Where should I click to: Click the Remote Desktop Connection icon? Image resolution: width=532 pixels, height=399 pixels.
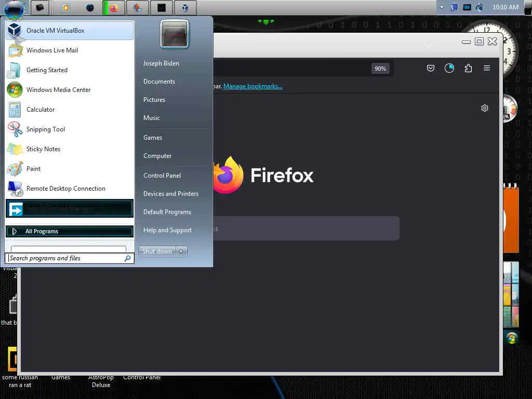(x=15, y=189)
